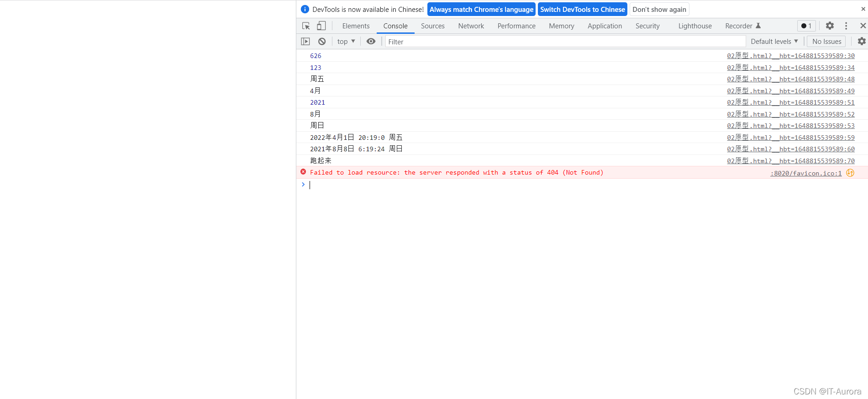Open source link ending in :53
Screen dimensions: 868x399
(x=791, y=126)
